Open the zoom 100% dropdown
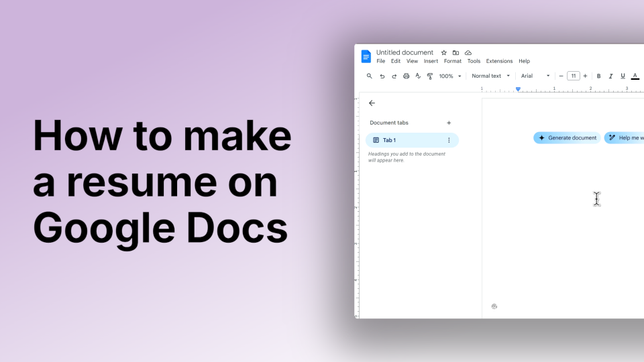 coord(450,76)
